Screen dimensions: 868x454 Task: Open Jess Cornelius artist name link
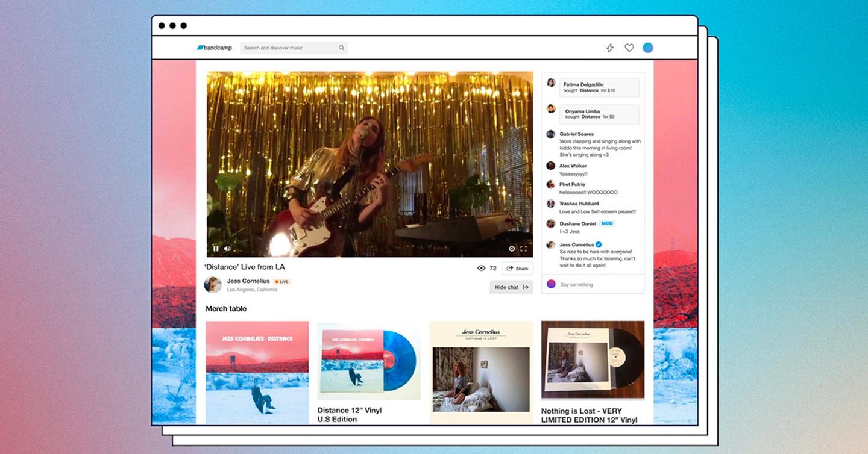pos(248,281)
